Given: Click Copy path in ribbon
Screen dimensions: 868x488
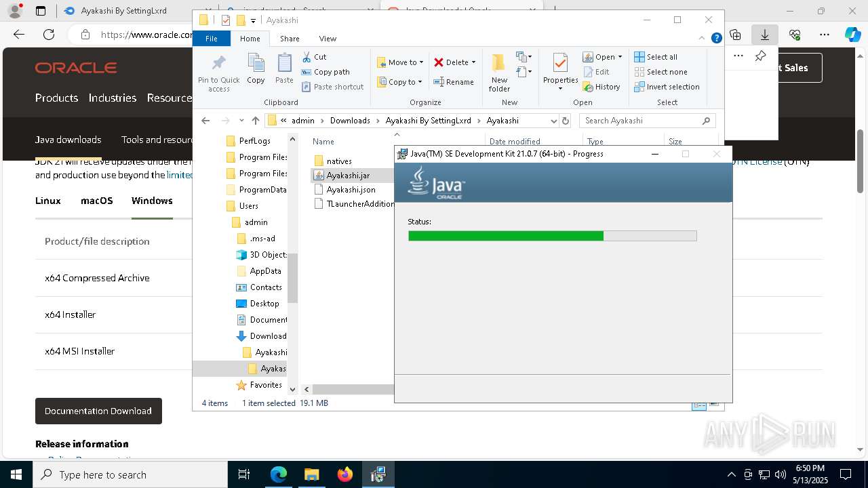Looking at the screenshot, I should [325, 72].
